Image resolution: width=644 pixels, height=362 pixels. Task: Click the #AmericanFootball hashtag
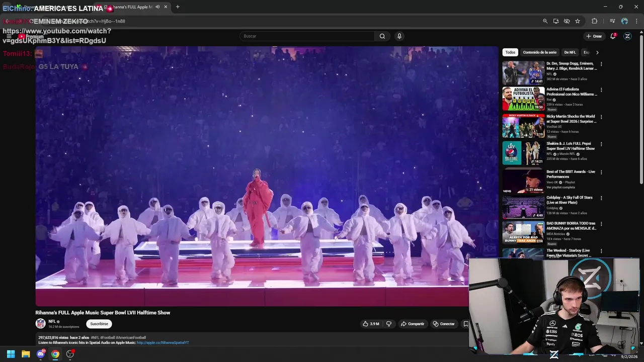(131, 338)
